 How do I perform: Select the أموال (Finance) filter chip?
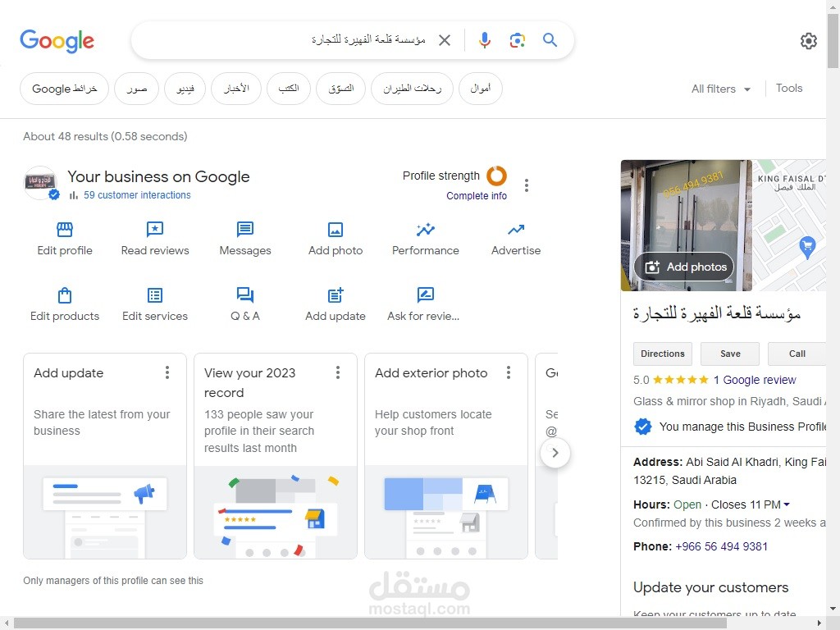point(481,89)
